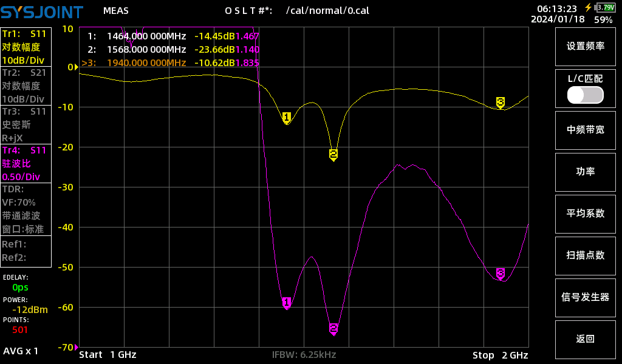Click the Tr4 0.50/Div scale text
The image size is (622, 364).
[21, 177]
